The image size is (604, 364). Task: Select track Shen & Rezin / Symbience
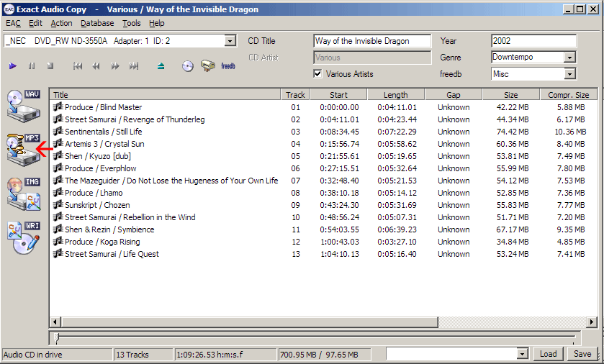point(109,229)
